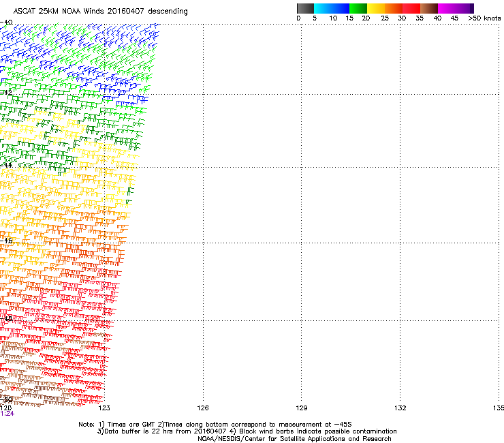Click the purple 1:24 time stamp
The width and height of the screenshot is (504, 443).
(x=7, y=414)
